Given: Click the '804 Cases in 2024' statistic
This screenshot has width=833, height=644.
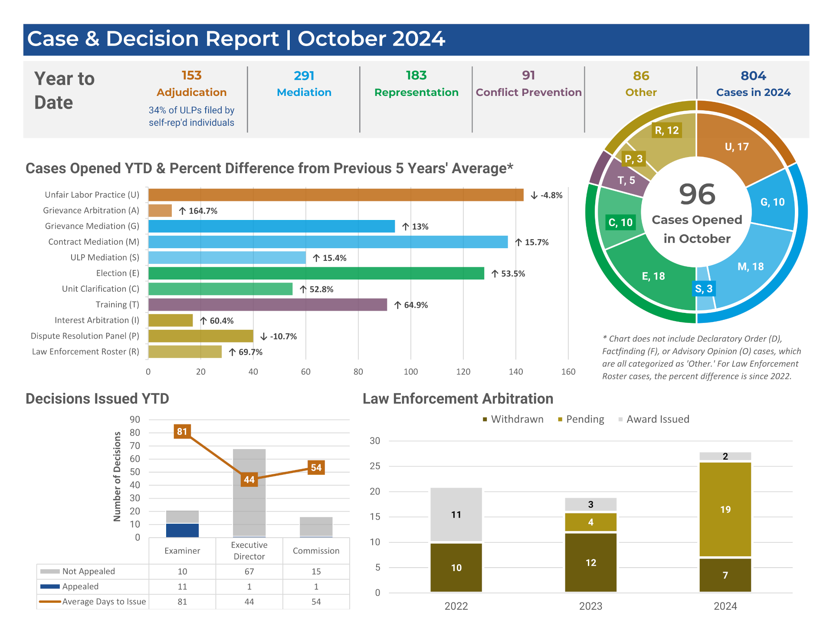Looking at the screenshot, I should click(753, 84).
